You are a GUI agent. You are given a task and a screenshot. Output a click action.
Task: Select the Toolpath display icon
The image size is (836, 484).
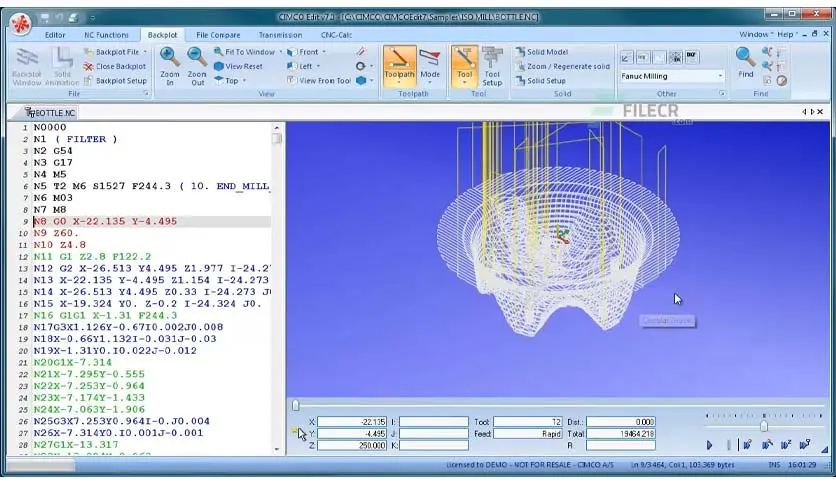[x=400, y=58]
